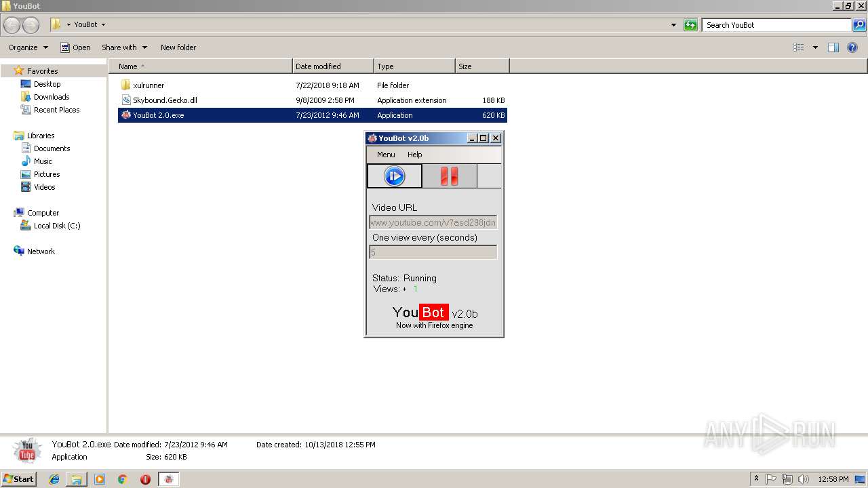Expand the address bar root folder arrow
The image size is (868, 488).
68,24
